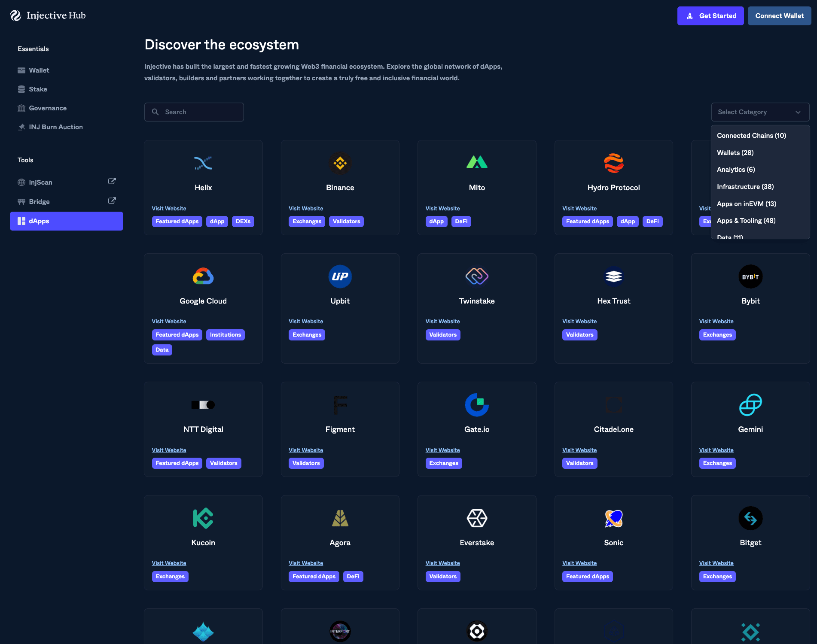
Task: Open the Select Category dropdown
Action: coord(760,112)
